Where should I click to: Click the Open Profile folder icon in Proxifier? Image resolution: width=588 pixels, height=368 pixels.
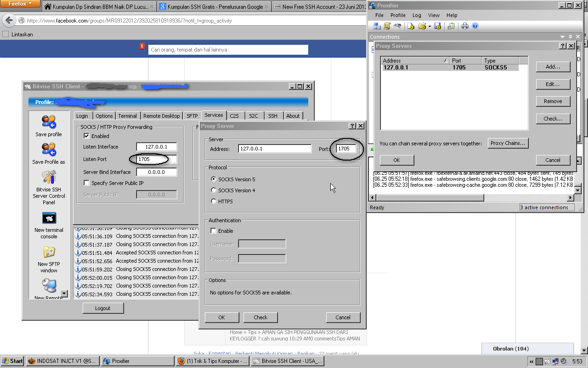pos(422,26)
